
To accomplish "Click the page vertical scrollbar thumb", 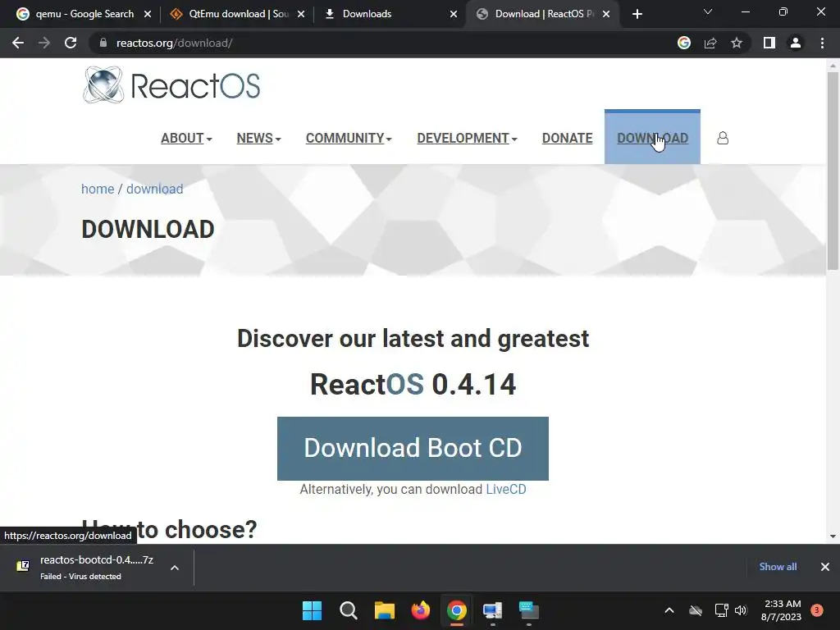I will pyautogui.click(x=833, y=171).
